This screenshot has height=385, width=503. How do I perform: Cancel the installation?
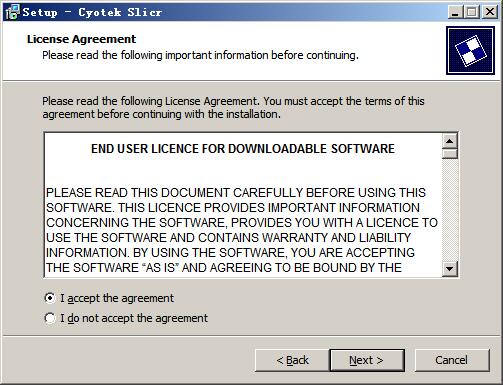[x=452, y=360]
